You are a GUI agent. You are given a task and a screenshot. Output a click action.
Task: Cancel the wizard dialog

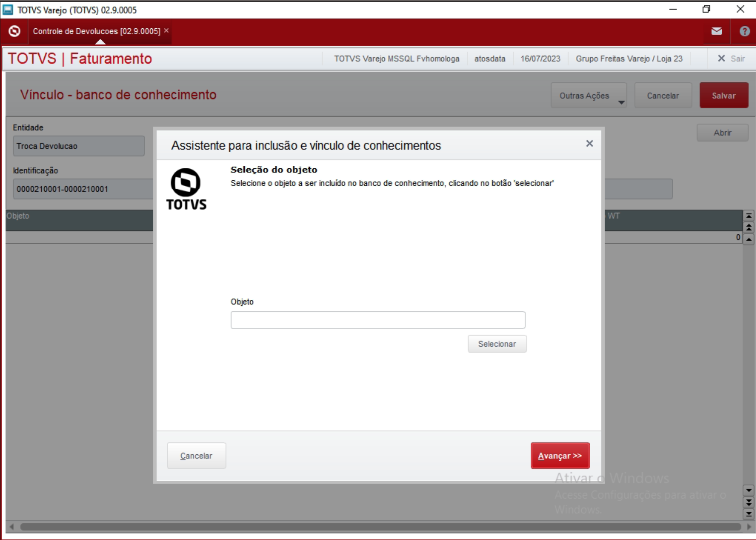click(x=196, y=455)
